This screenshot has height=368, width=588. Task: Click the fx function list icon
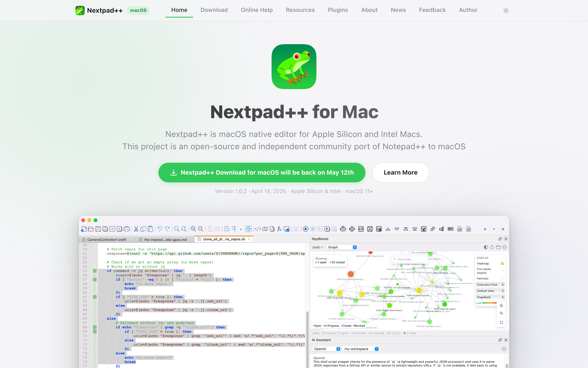(280, 229)
